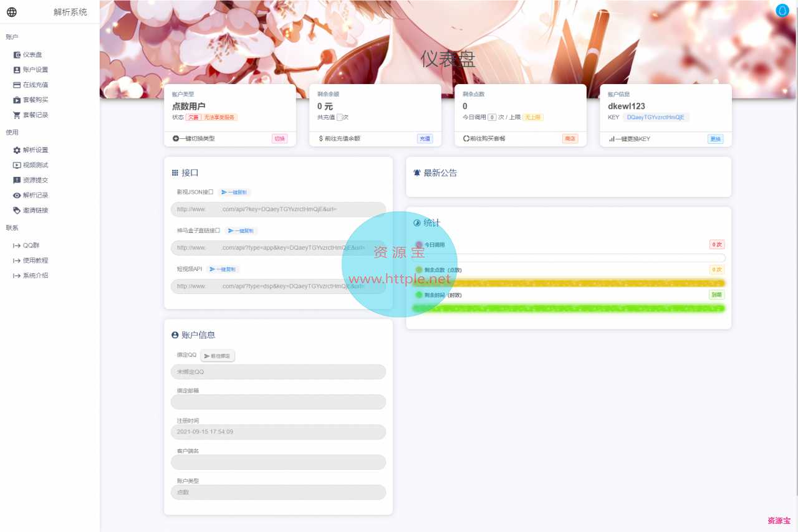The width and height of the screenshot is (798, 532).
Task: Open the 仪表盘 dashboard sidebar icon
Action: pyautogui.click(x=17, y=55)
